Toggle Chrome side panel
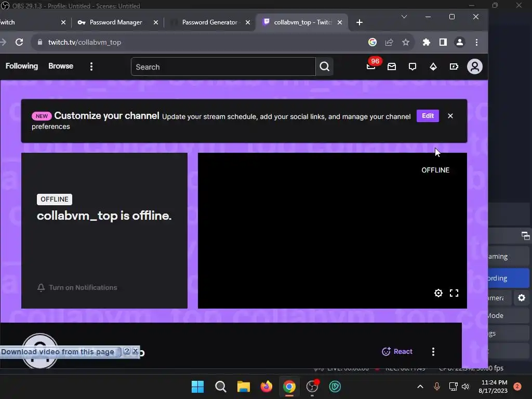 [443, 42]
